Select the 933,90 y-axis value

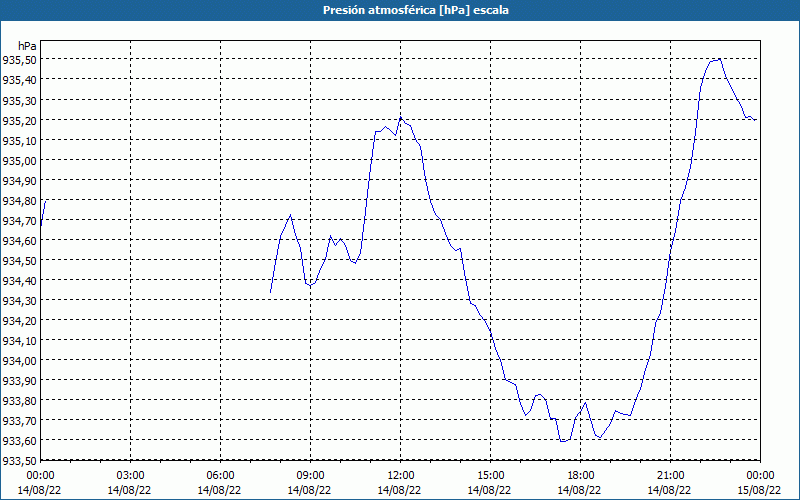pos(19,381)
